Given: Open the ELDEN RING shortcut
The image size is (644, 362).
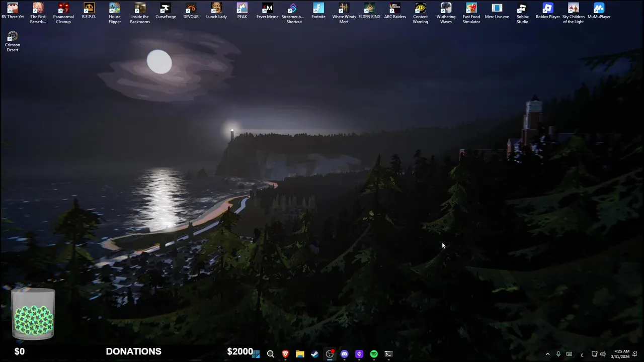Looking at the screenshot, I should [369, 11].
